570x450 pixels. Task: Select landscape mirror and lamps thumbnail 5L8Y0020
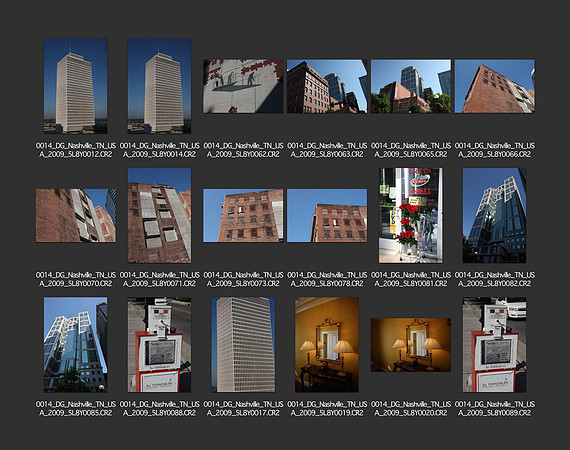pos(411,345)
